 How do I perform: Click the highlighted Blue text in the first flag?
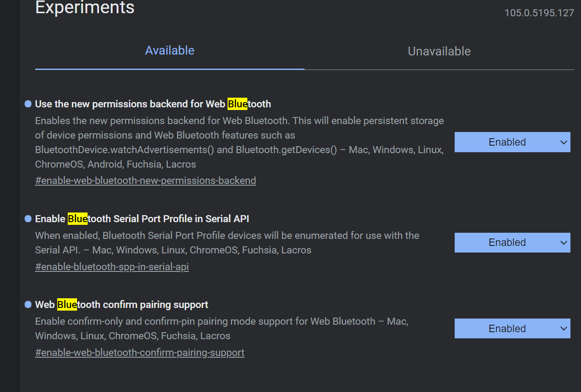pyautogui.click(x=237, y=104)
